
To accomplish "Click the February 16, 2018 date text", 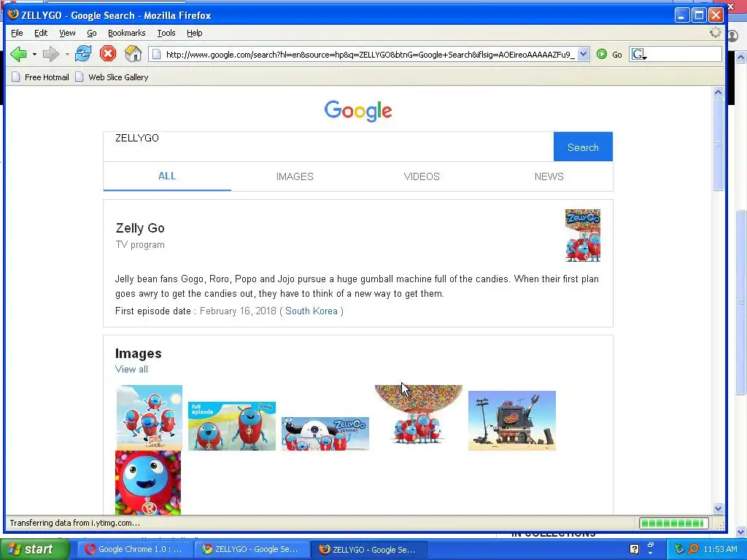I will click(x=239, y=311).
